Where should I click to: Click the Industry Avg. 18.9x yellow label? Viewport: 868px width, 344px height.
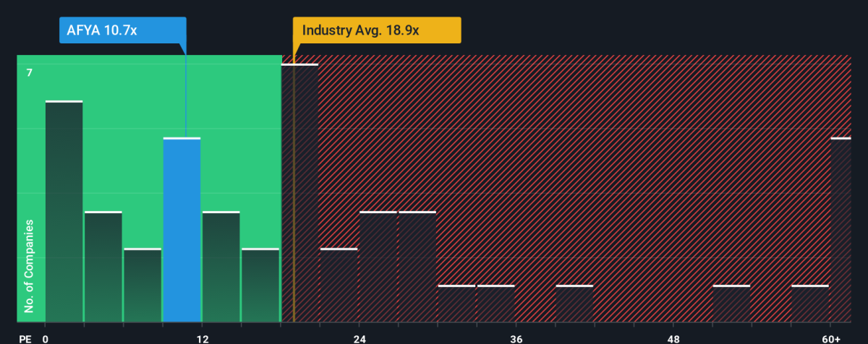tap(376, 30)
